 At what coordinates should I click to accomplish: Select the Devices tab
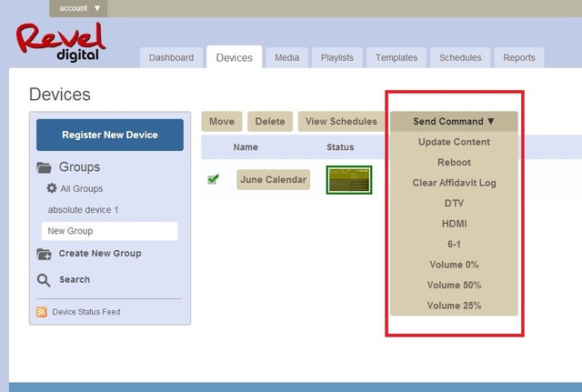click(x=235, y=57)
